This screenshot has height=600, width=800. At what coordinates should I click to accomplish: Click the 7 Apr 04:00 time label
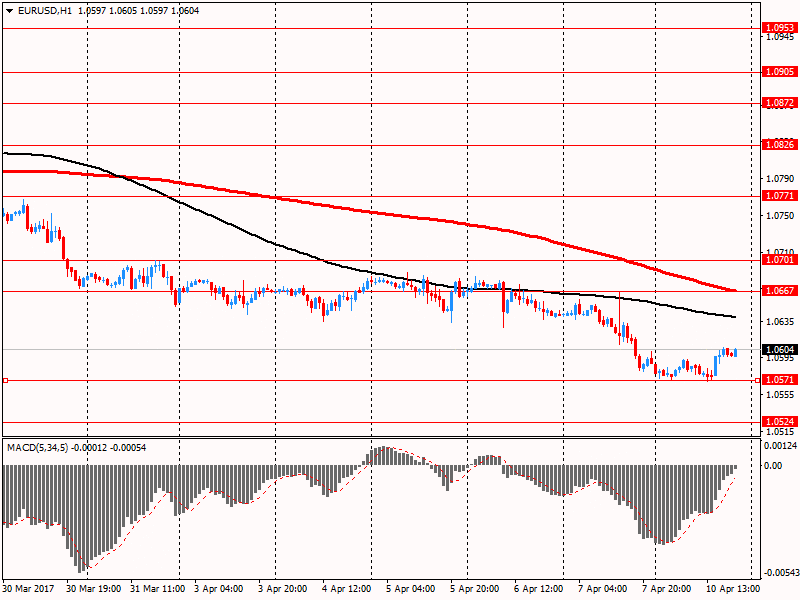coord(603,589)
